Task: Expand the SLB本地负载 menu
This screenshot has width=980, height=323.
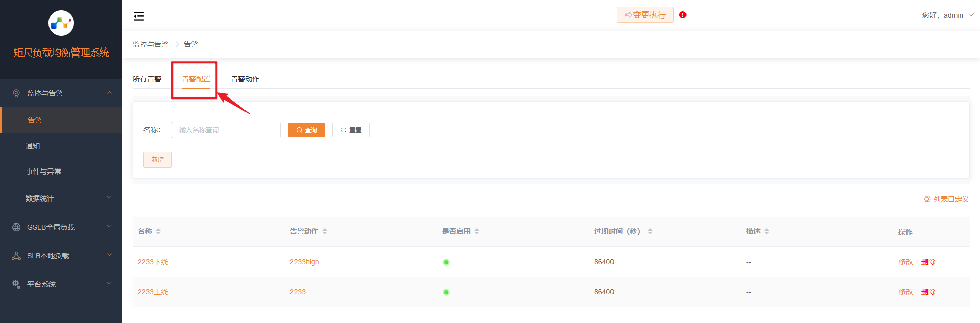Action: (61, 256)
